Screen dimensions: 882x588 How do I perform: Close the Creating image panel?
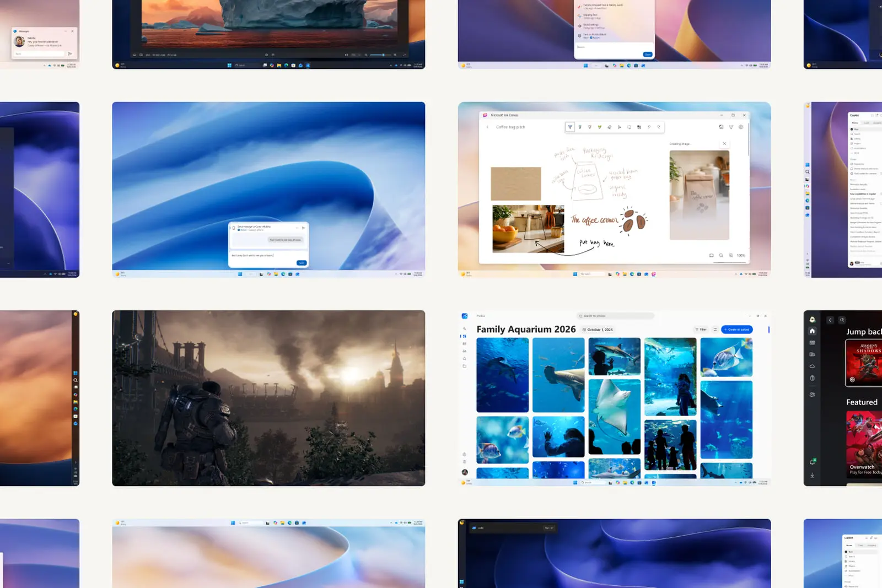(724, 143)
